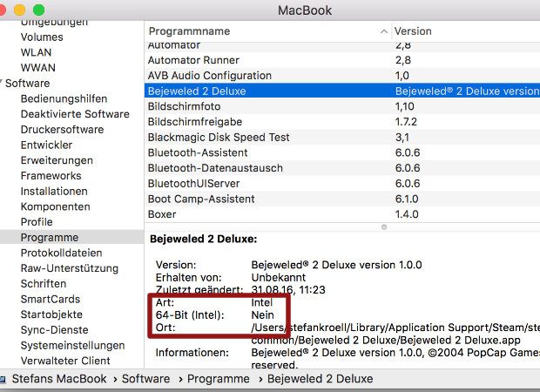This screenshot has width=540, height=392.
Task: Click the Version column header
Action: pos(413,31)
